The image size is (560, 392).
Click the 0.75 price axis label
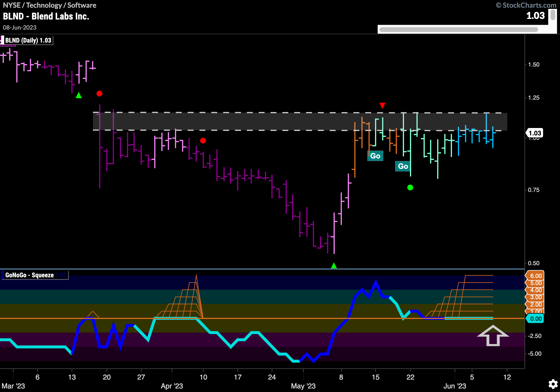534,190
